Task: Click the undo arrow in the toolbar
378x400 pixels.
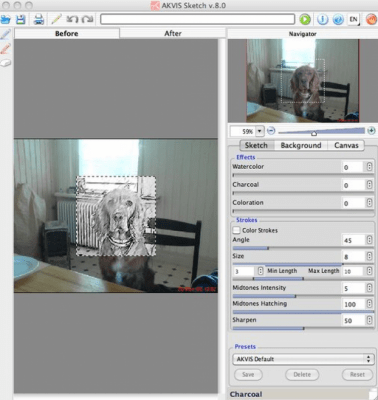Action: pos(72,19)
